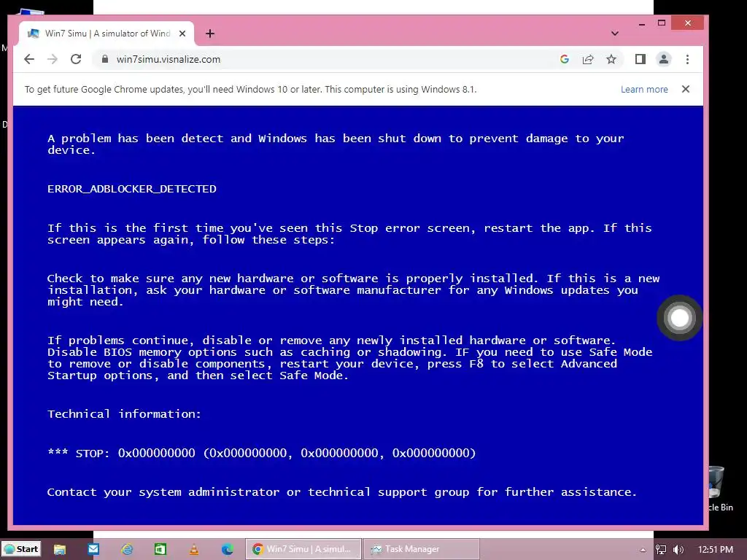Click the STOP: 0x000000000 error line
Screen dimensions: 747x560
262,453
